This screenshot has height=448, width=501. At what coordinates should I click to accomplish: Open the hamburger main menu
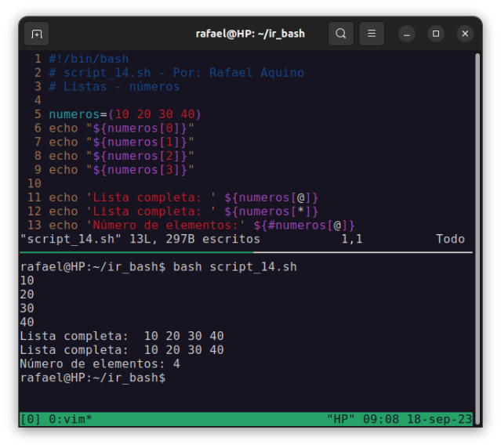tap(372, 34)
